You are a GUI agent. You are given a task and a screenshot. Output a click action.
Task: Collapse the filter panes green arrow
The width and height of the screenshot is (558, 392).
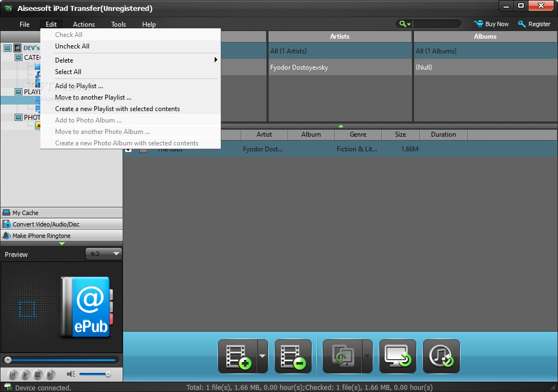coord(341,126)
